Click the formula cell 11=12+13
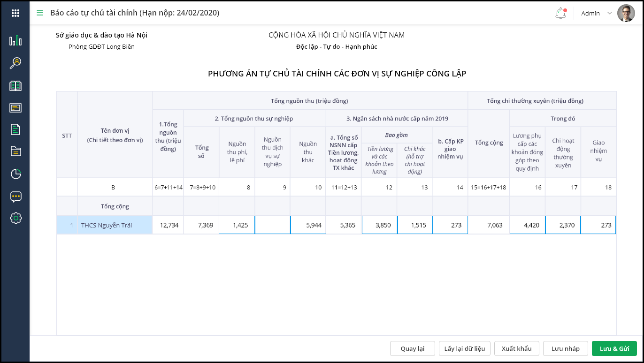Image resolution: width=644 pixels, height=363 pixels. 344,188
